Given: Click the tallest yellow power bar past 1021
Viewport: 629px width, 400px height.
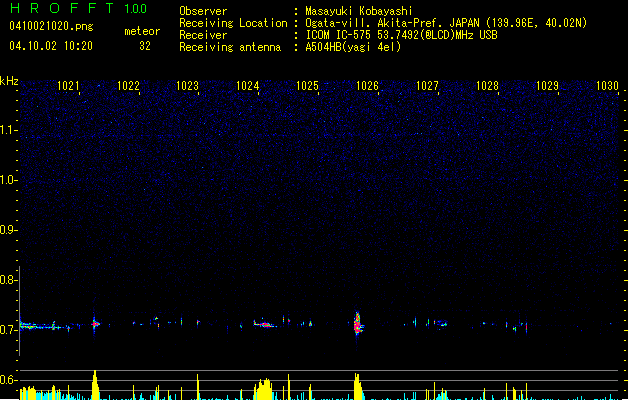Looking at the screenshot, I should (95, 385).
